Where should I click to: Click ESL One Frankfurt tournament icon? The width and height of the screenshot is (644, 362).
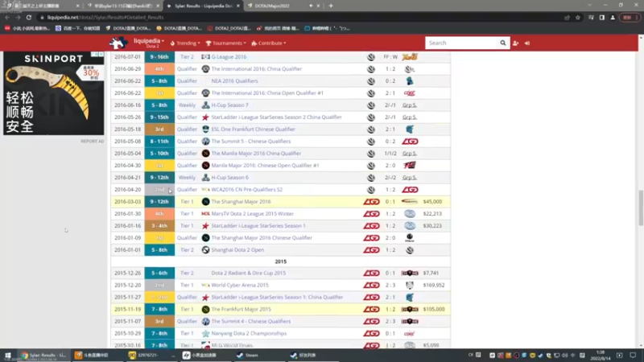pos(205,130)
